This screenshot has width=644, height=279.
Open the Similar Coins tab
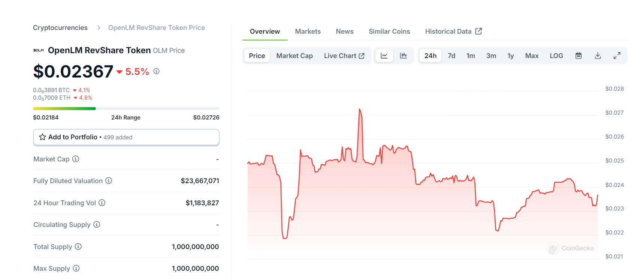389,31
